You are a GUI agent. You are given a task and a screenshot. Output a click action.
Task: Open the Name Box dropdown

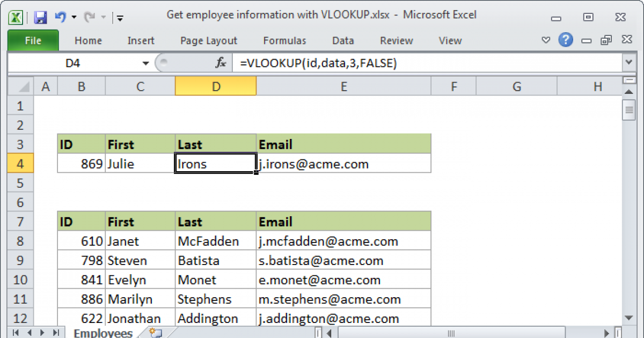pos(144,63)
